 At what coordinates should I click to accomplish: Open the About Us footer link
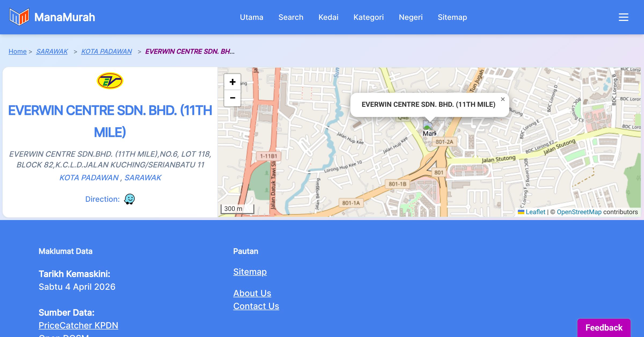(252, 293)
